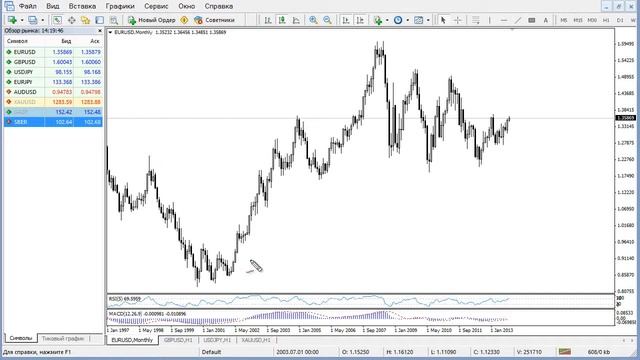
Task: Expand the EURUSD,Monthly chart title arrow
Action: (110, 32)
